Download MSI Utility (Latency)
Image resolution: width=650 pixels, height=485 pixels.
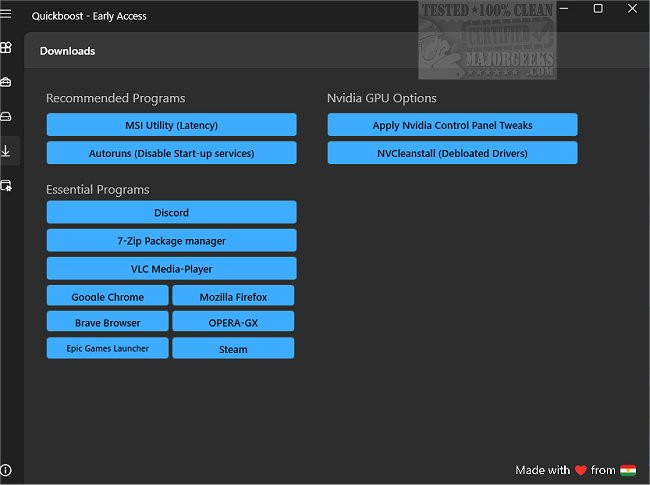pos(171,125)
